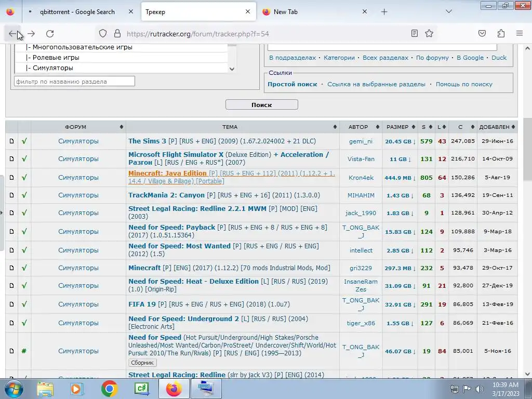Open Windows Explorer from taskbar
This screenshot has width=532, height=399.
pos(45,389)
